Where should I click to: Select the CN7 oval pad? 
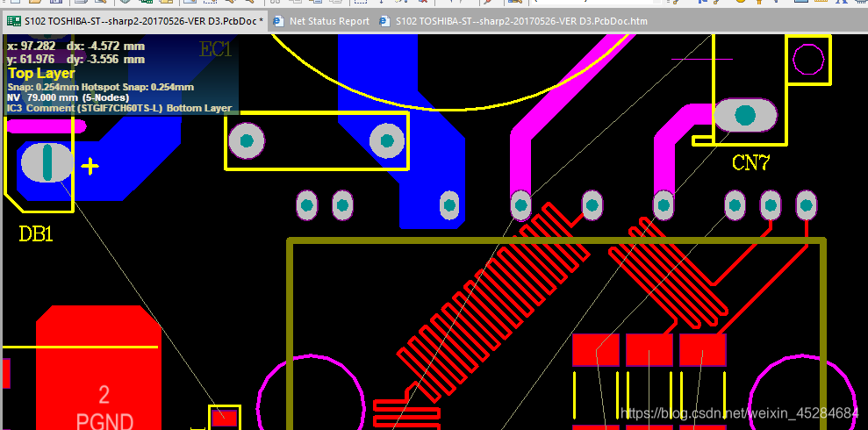click(745, 115)
